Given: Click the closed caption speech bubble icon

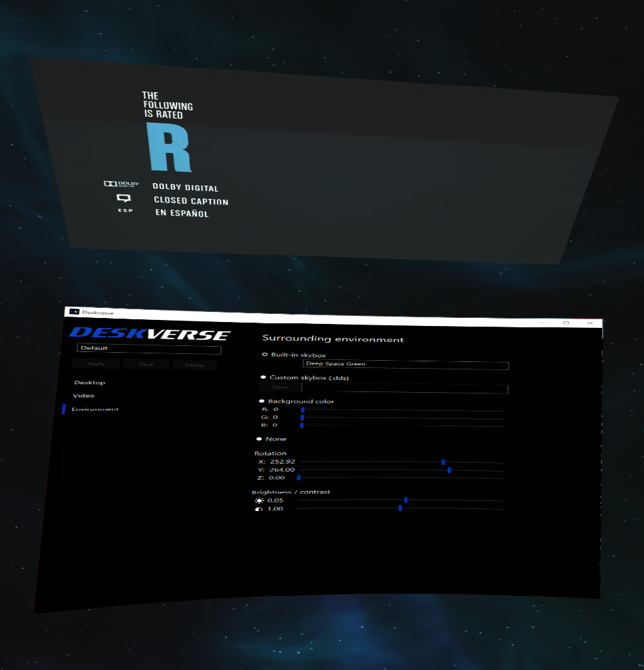Looking at the screenshot, I should 124,198.
